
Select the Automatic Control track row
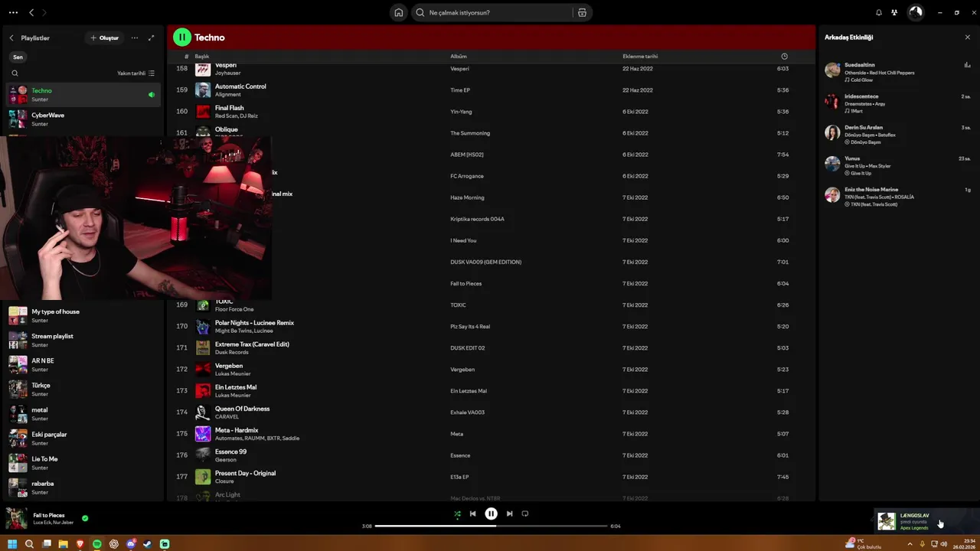[x=491, y=90]
